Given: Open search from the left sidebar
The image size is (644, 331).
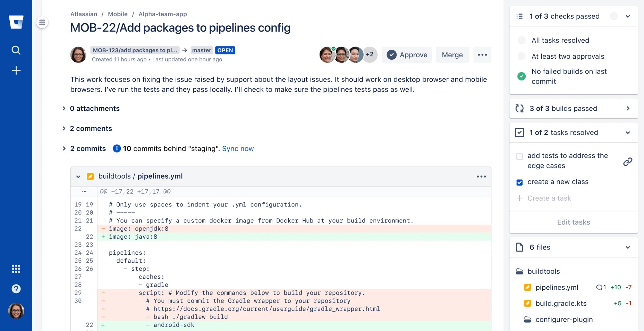Looking at the screenshot, I should coord(16,50).
